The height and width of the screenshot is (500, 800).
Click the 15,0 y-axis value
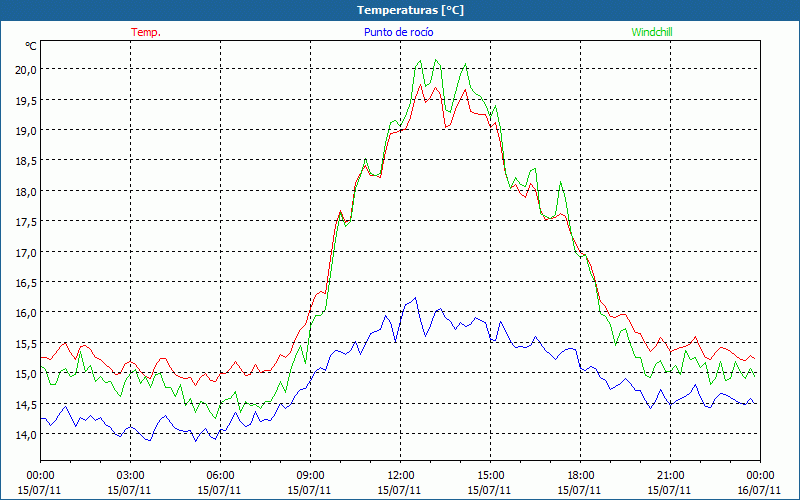pos(26,374)
